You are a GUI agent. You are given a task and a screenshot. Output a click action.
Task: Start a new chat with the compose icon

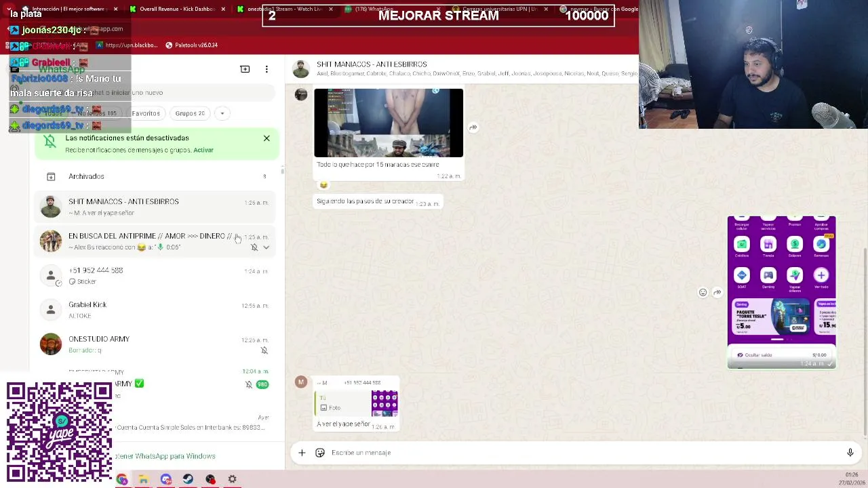(245, 69)
